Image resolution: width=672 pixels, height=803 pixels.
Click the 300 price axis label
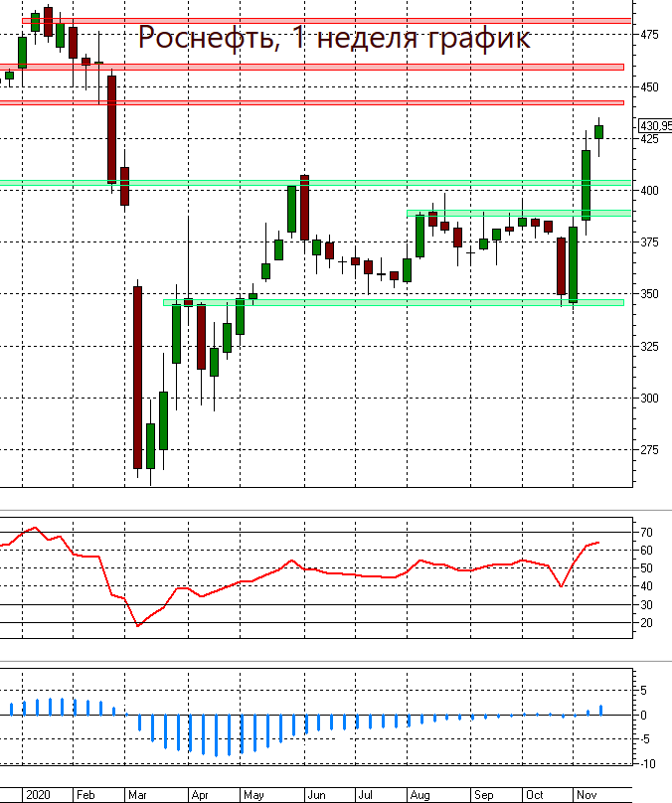click(x=649, y=399)
